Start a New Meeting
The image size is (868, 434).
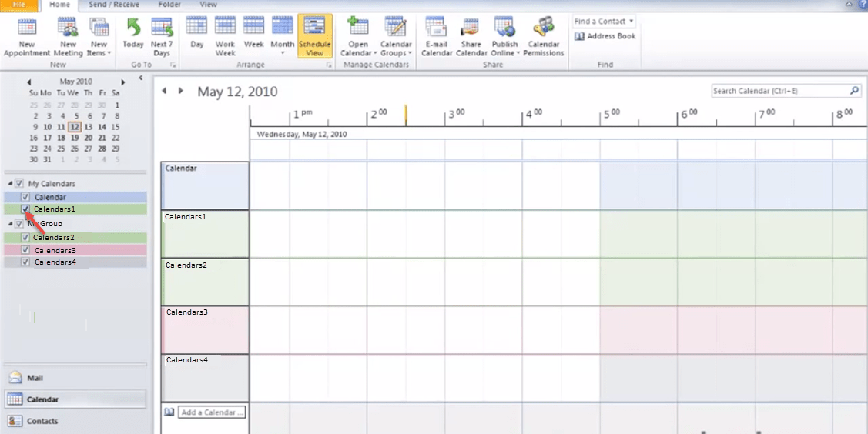68,36
